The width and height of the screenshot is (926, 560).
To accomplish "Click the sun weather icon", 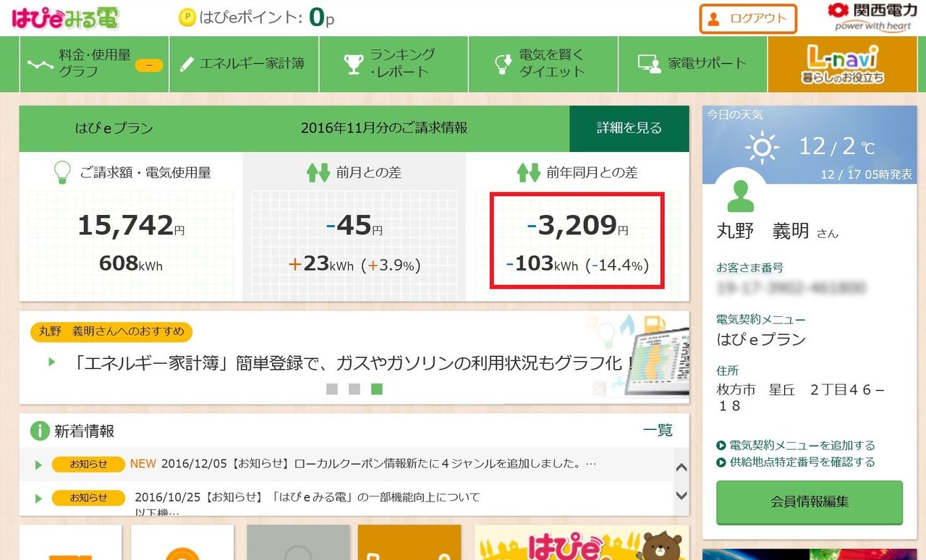I will [763, 148].
